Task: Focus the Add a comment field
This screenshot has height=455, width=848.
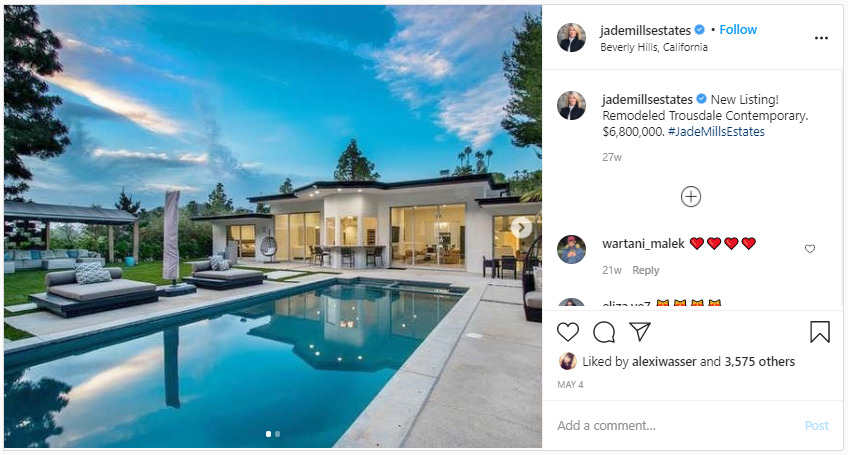Action: tap(676, 425)
